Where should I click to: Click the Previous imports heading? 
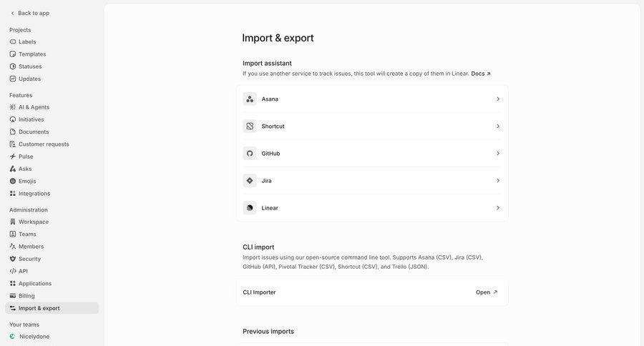[268, 331]
